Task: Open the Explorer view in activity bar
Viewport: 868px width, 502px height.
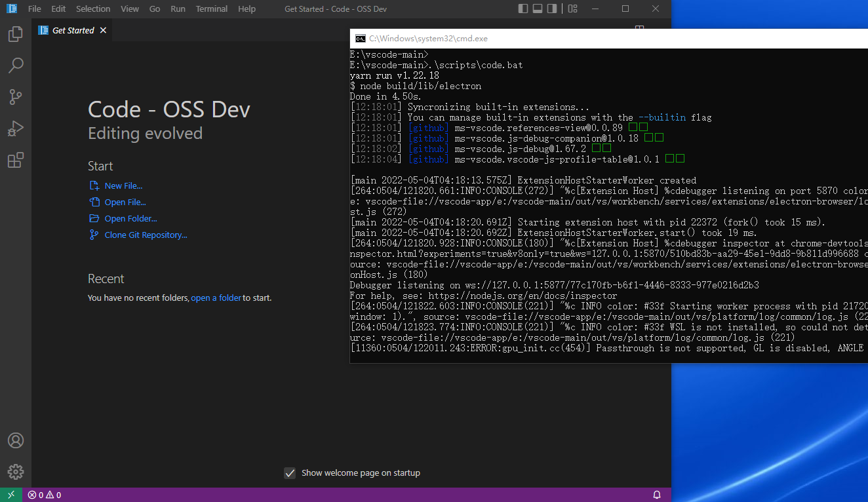Action: click(16, 34)
